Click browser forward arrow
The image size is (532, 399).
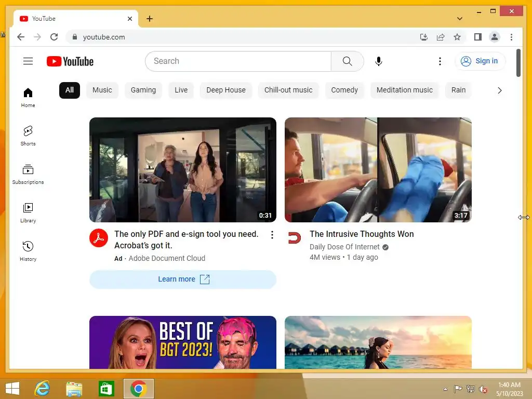[37, 37]
